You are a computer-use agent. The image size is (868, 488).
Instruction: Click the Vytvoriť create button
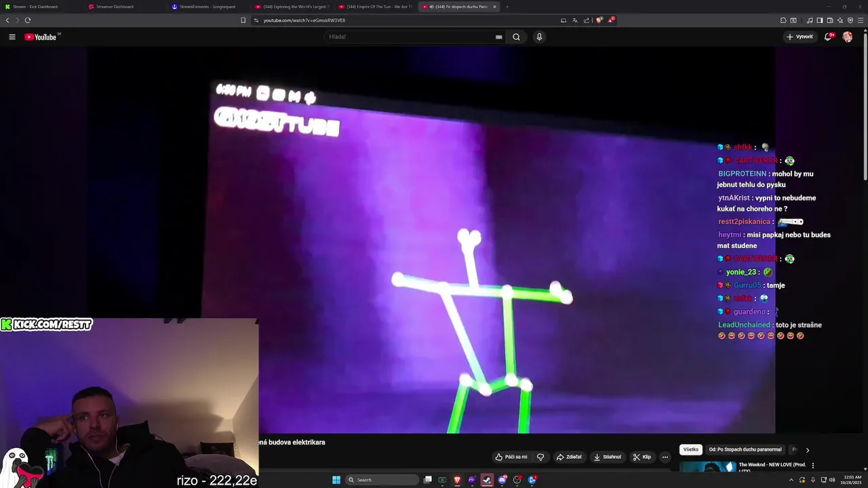coord(800,37)
